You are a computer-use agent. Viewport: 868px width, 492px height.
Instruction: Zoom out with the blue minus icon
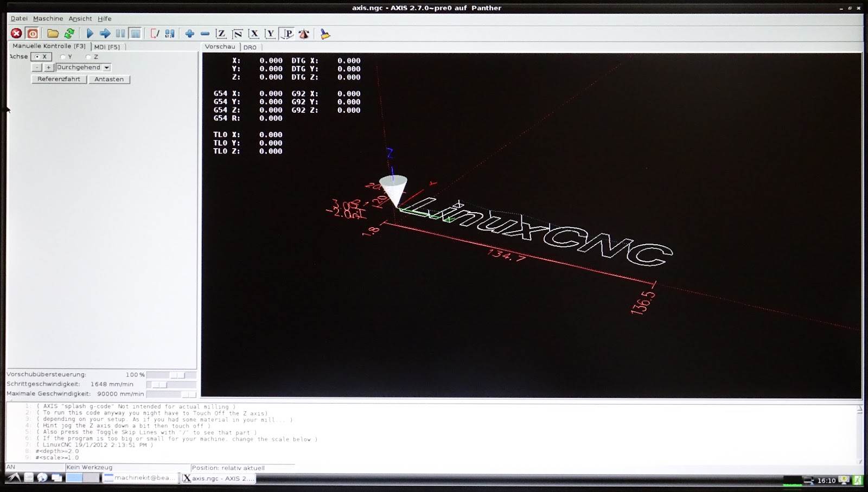[x=205, y=34]
